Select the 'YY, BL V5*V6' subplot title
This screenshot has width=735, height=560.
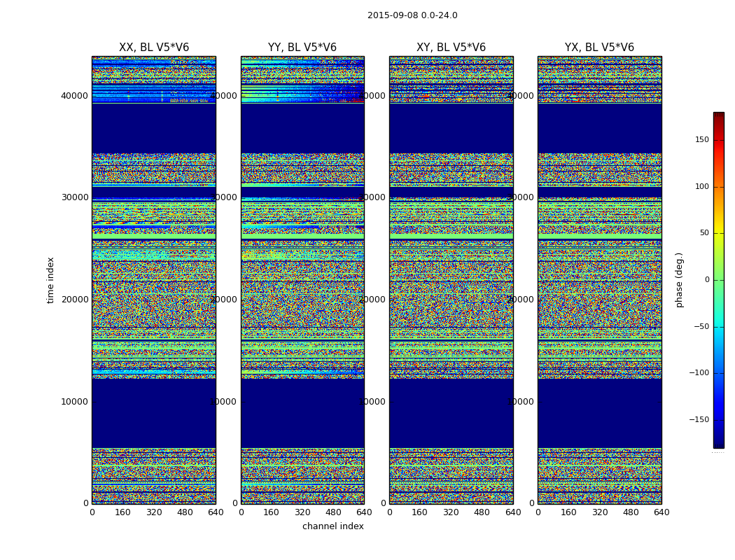point(302,48)
